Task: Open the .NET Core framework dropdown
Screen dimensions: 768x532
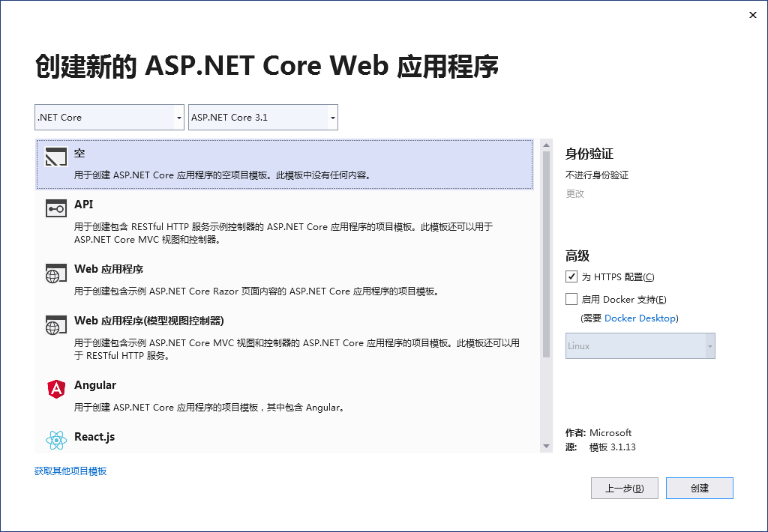Action: click(109, 118)
